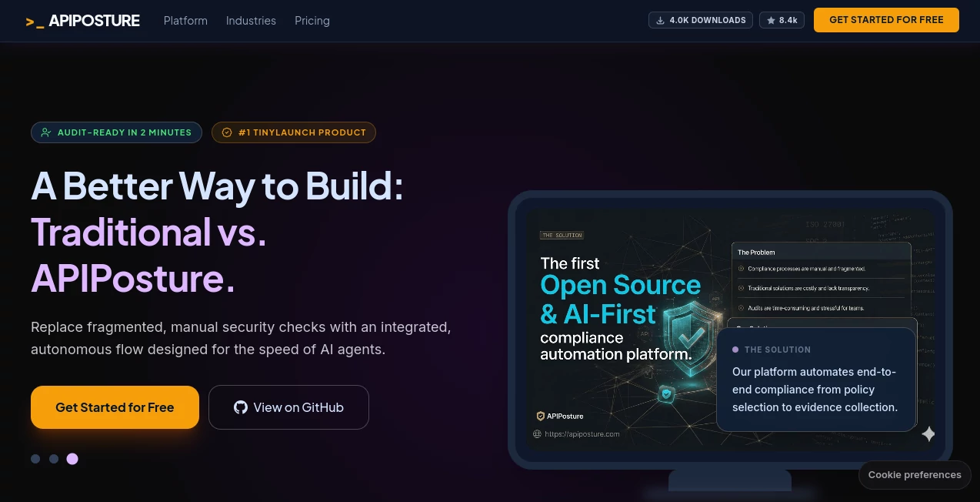Click the "THE SOLUTION" tag label on the slide
980x502 pixels.
click(x=562, y=235)
